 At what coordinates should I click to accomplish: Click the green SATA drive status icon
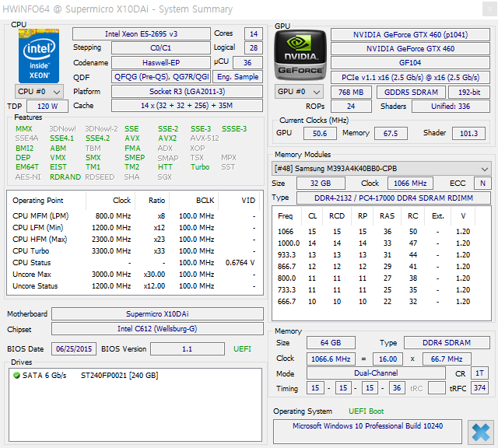(16, 376)
